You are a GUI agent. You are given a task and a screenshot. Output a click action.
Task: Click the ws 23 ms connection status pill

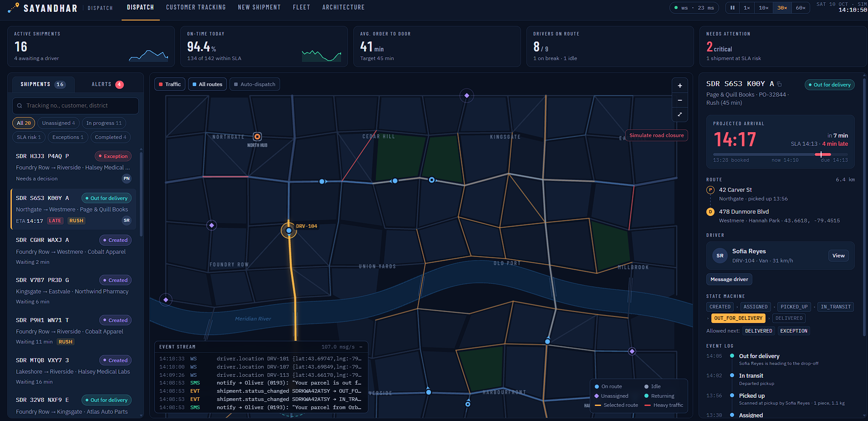(x=694, y=8)
